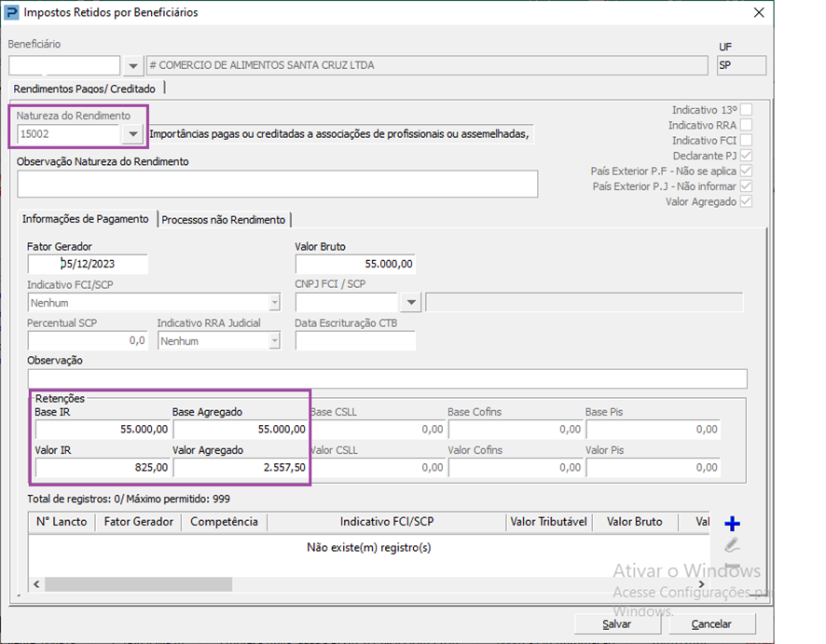Select the Informações de Pagamento tab
Image resolution: width=826 pixels, height=644 pixels.
click(x=86, y=219)
